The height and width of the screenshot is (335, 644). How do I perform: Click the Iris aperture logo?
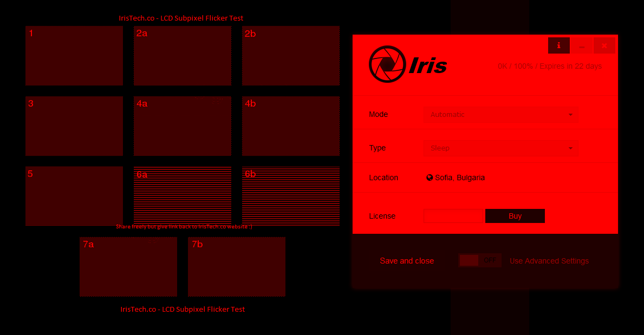click(x=387, y=64)
